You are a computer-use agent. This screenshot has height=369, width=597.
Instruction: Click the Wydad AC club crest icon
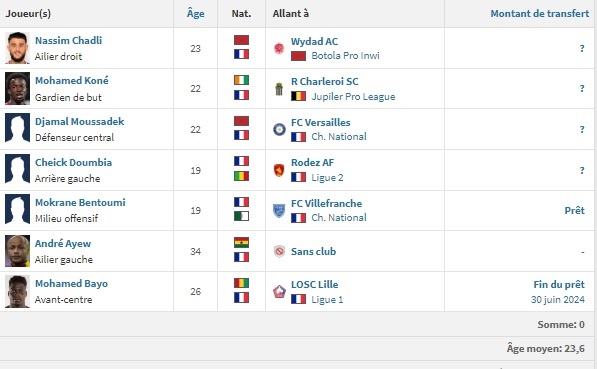click(279, 48)
